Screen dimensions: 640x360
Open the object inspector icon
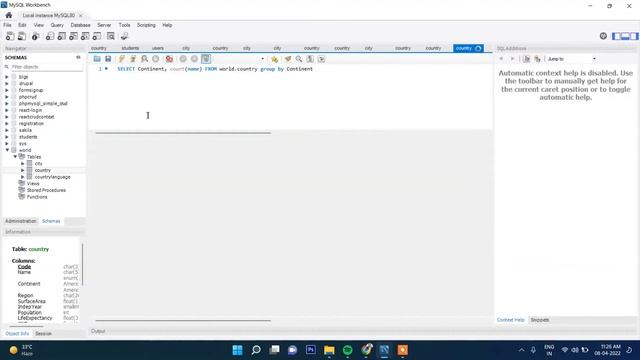pyautogui.click(x=36, y=36)
